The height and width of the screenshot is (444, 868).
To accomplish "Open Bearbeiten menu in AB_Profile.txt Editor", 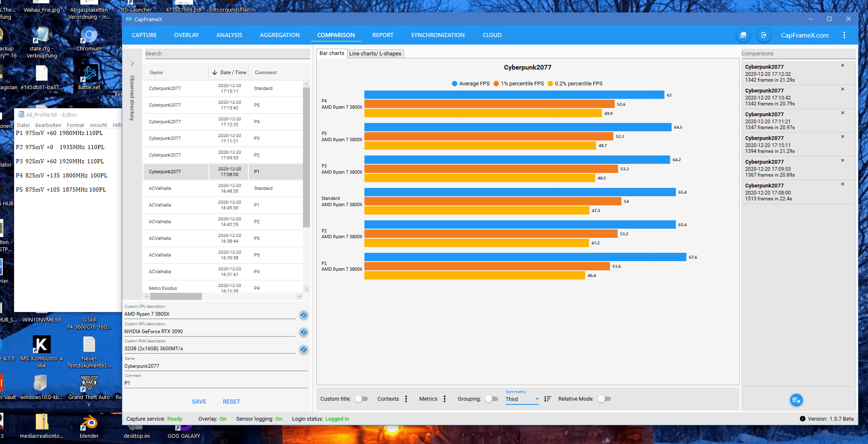I will coord(48,125).
